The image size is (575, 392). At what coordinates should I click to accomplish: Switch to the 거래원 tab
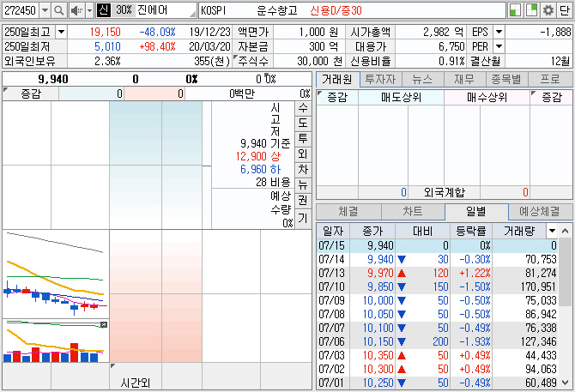[337, 79]
